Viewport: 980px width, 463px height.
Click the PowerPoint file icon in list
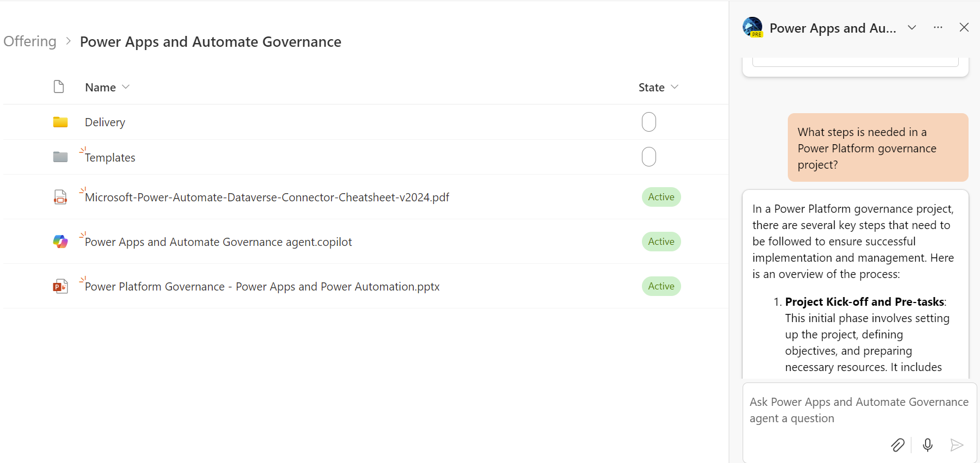[60, 286]
